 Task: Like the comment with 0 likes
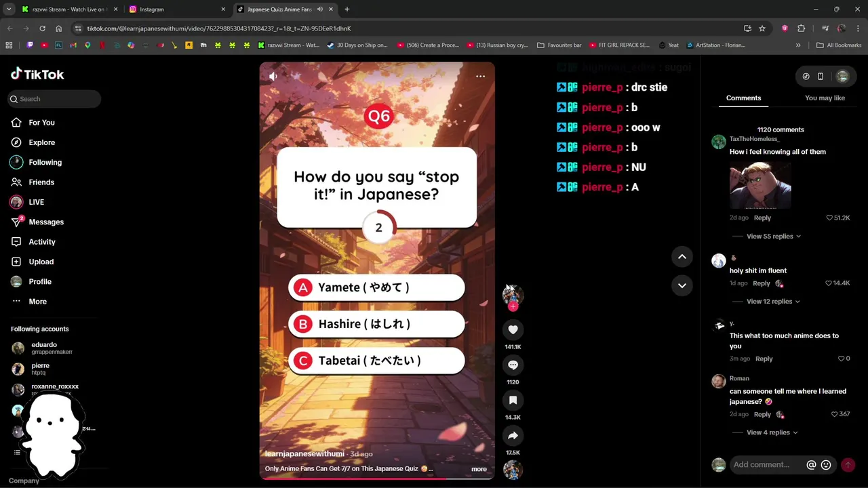pyautogui.click(x=841, y=359)
